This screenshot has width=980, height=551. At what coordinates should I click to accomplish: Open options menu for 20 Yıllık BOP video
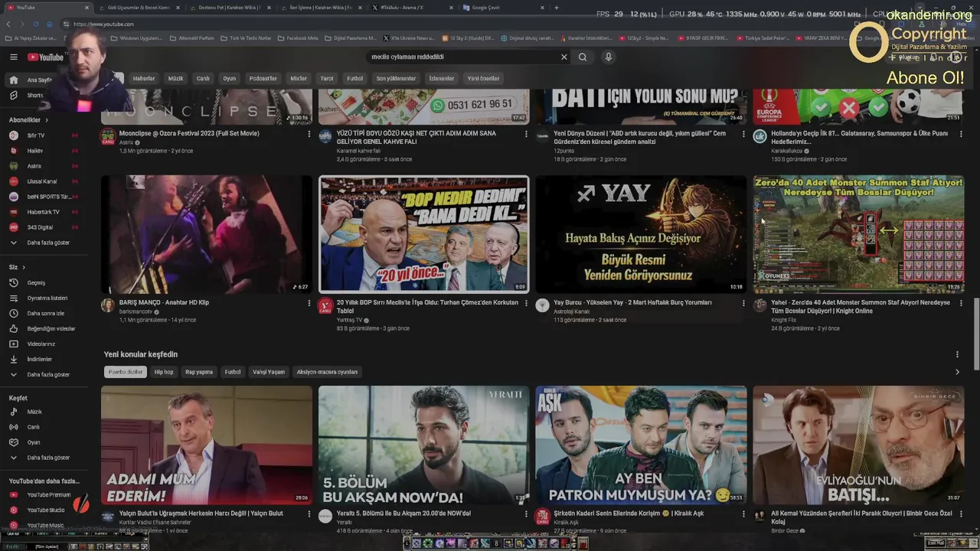coord(526,303)
